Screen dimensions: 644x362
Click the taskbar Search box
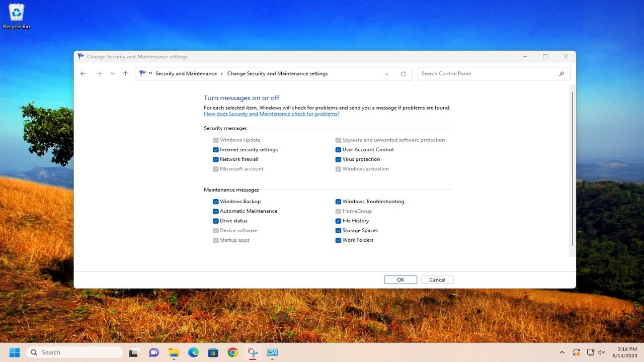74,352
